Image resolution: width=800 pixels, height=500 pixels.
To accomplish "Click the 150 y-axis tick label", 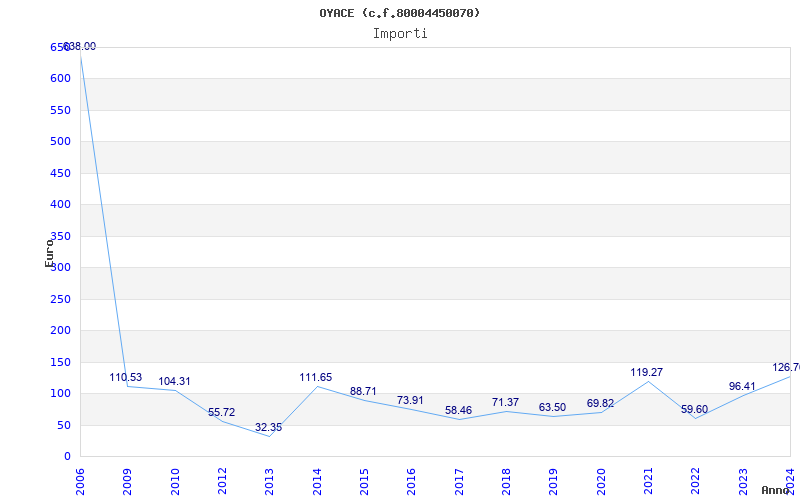I will (60, 362).
